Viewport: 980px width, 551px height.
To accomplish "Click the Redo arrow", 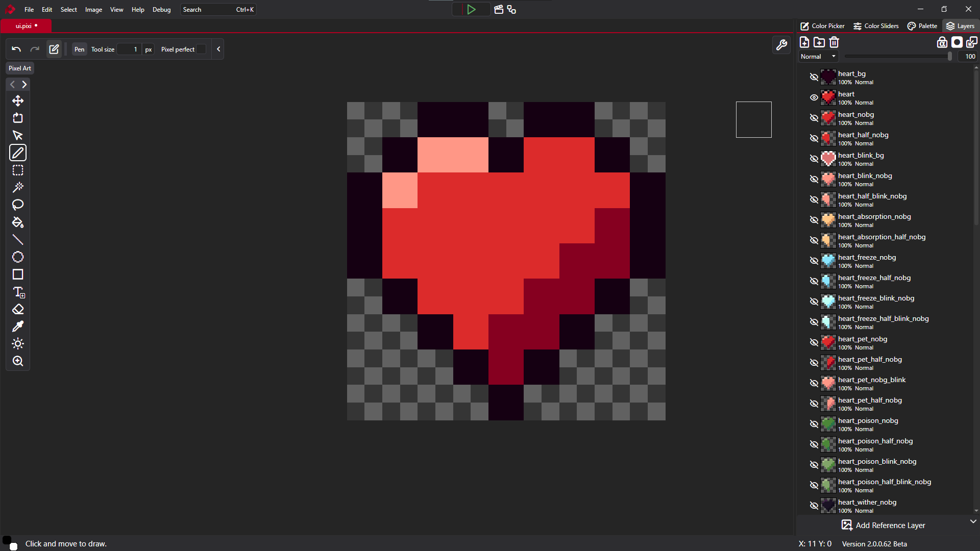I will click(35, 49).
